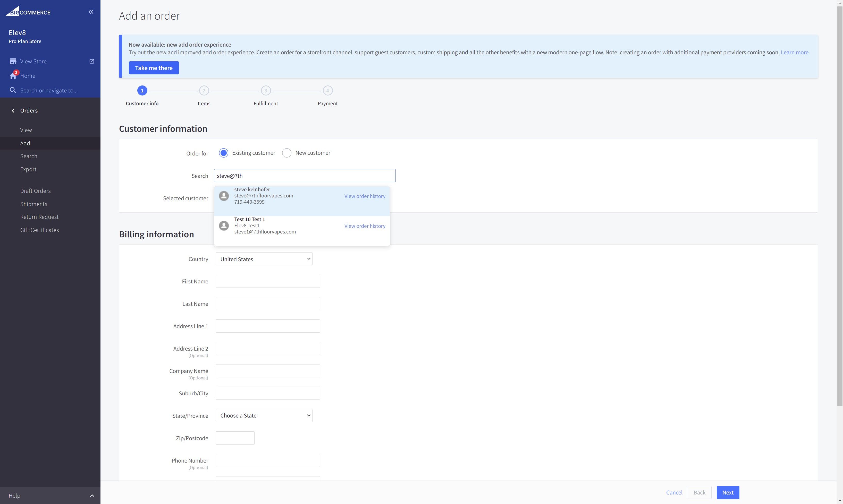Click Test 10 Test 1 avatar icon
843x504 pixels.
224,226
